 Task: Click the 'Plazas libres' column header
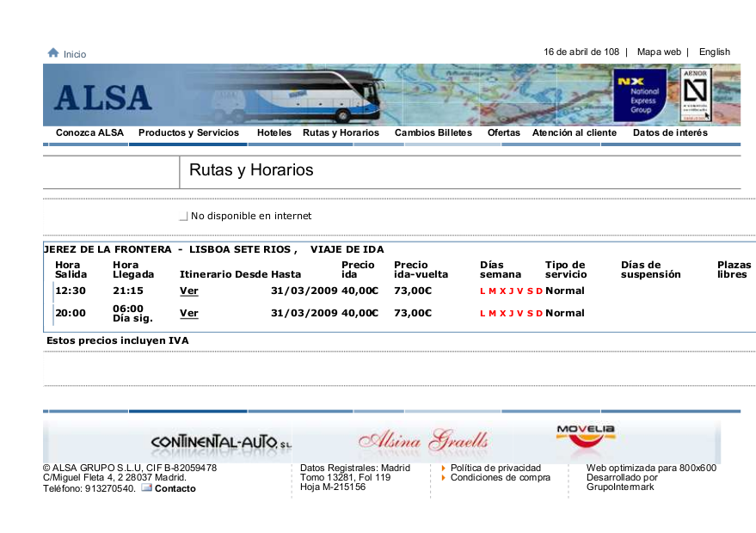(734, 270)
